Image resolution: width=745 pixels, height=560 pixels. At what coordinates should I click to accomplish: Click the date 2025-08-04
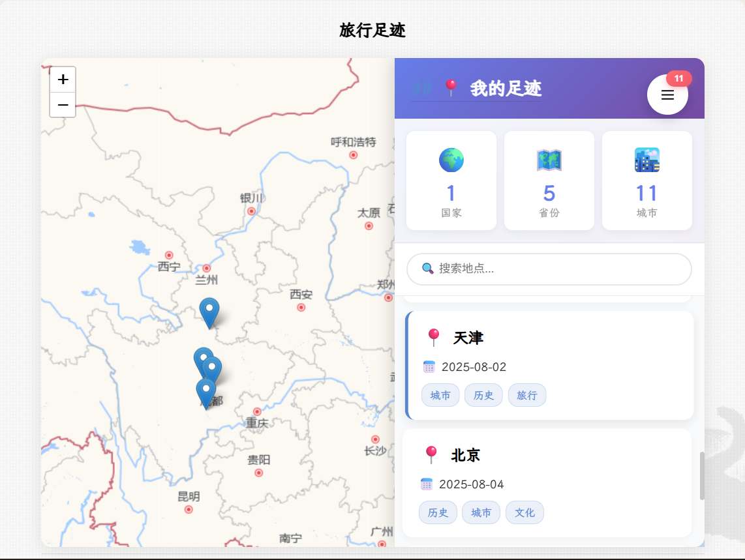471,484
